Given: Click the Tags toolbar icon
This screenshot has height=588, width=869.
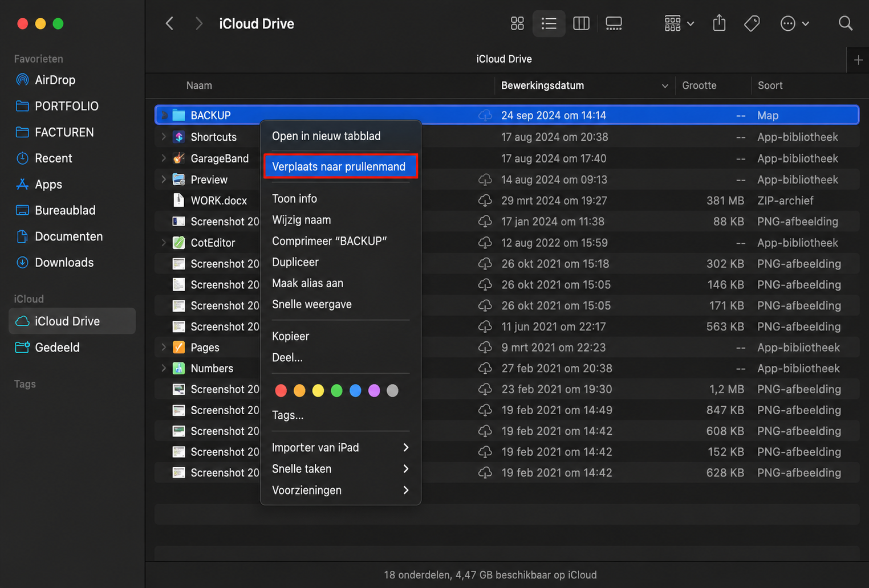Looking at the screenshot, I should 752,23.
